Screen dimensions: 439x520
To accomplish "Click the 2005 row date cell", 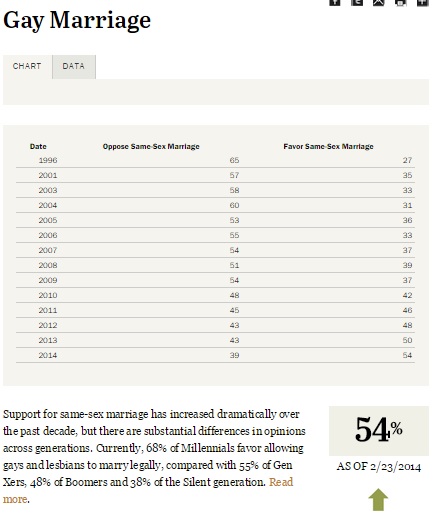I will tap(48, 220).
